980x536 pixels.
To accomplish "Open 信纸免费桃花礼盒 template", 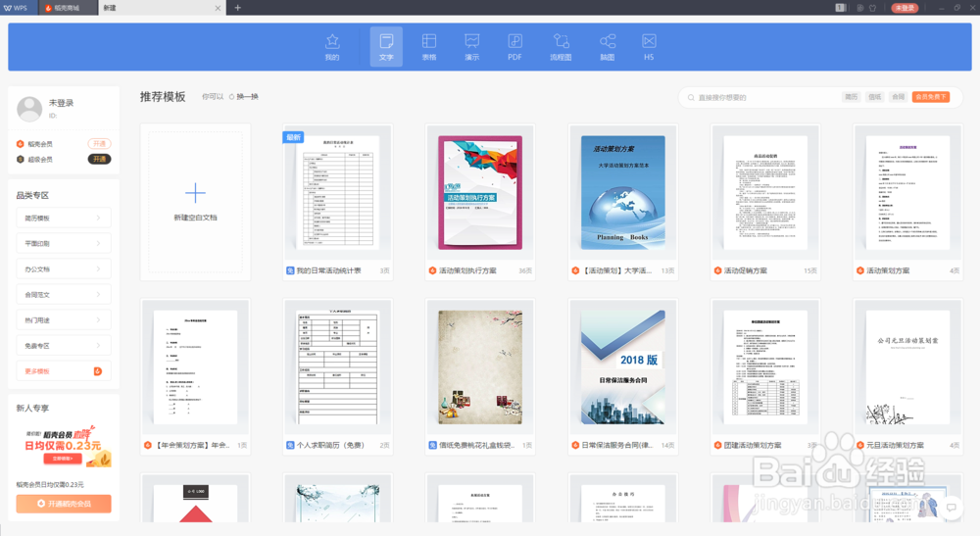I will [x=480, y=376].
